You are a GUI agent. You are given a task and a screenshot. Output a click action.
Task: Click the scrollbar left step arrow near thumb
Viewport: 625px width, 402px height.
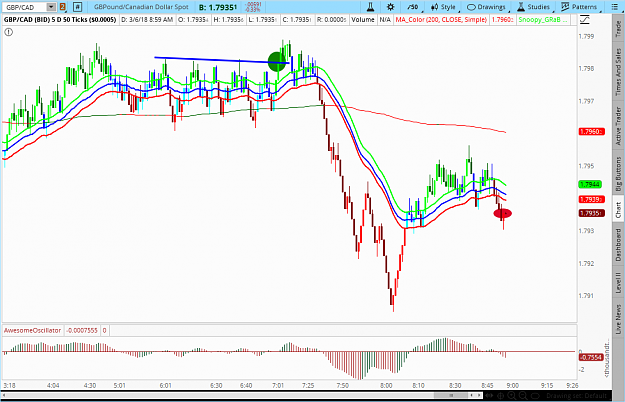pos(472,396)
